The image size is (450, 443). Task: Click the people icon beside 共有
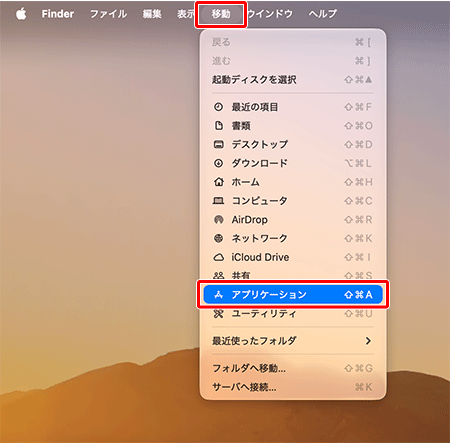click(218, 276)
